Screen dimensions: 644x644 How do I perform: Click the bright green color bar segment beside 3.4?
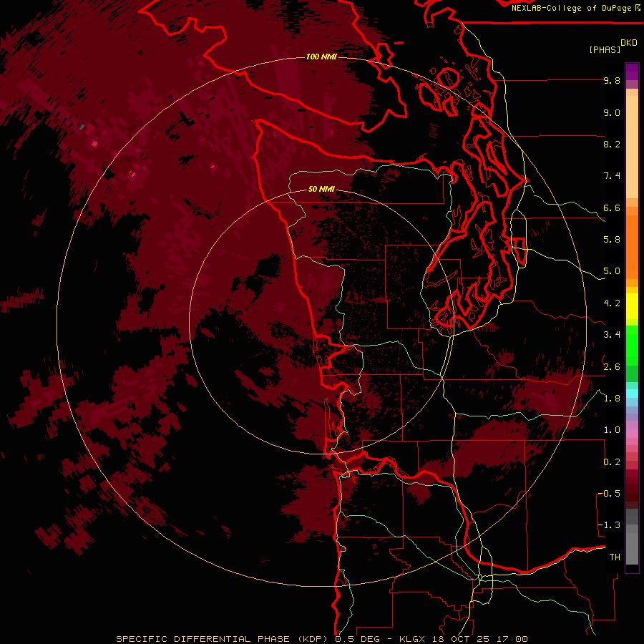click(x=632, y=345)
